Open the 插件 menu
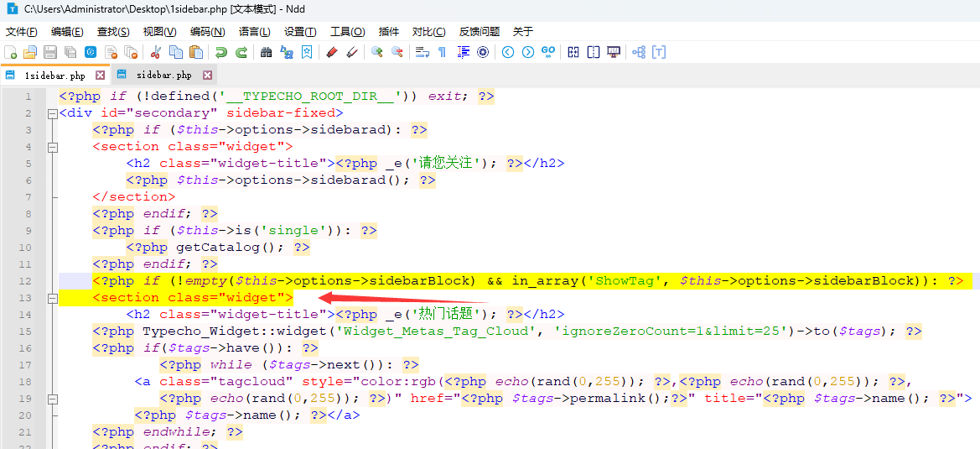 pyautogui.click(x=389, y=32)
